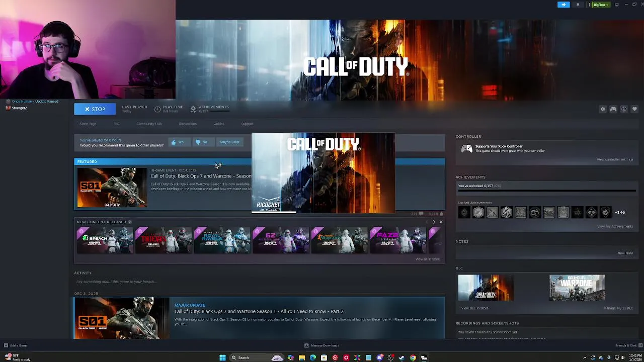The height and width of the screenshot is (362, 644).
Task: Open the Store Page tab
Action: coord(88,124)
